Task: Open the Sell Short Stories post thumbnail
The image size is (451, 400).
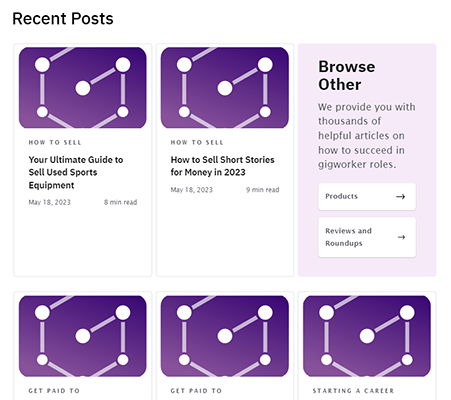Action: [225, 88]
